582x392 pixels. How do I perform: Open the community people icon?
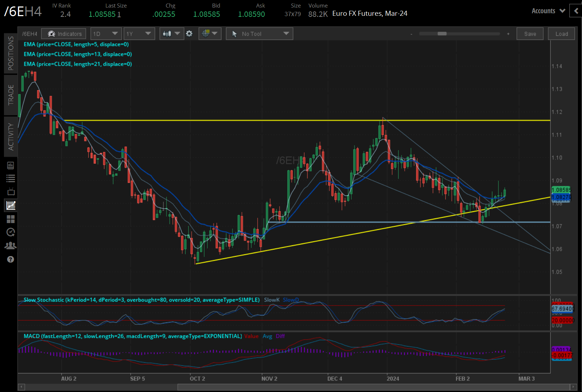pos(10,246)
